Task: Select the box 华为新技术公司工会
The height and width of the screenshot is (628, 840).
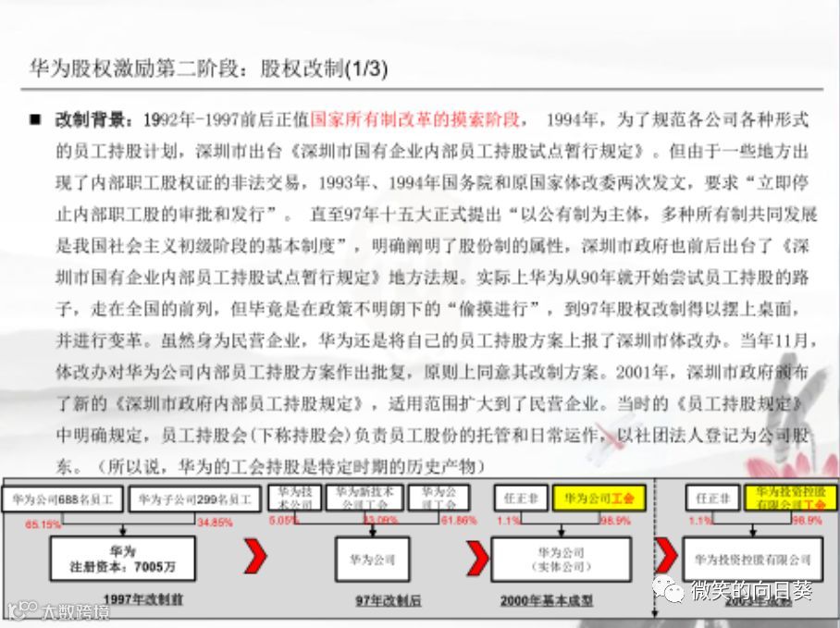Action: click(364, 498)
